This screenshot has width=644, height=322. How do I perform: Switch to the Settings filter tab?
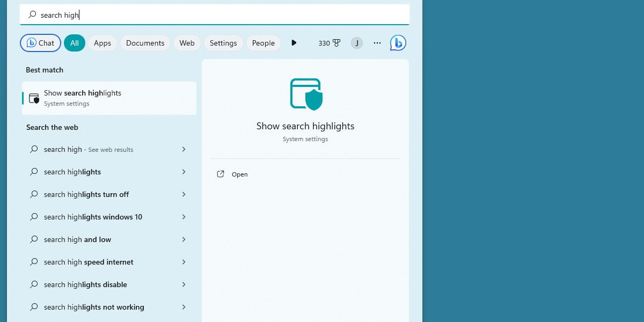(223, 43)
